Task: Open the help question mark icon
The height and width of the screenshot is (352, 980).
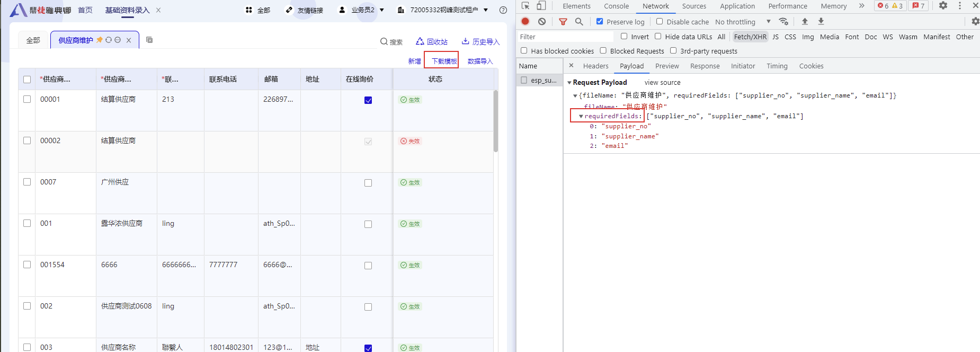Action: [503, 10]
